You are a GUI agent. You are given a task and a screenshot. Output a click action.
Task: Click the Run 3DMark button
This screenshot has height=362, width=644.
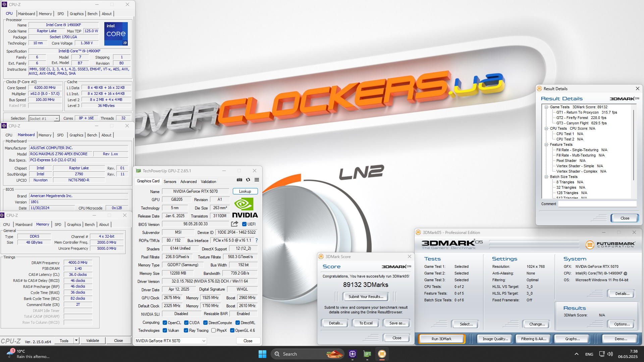point(441,339)
